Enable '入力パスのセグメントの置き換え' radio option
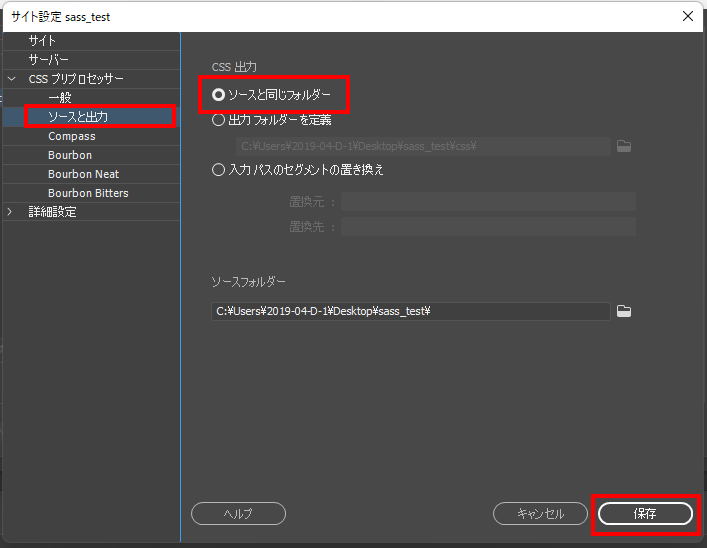The width and height of the screenshot is (707, 548). click(x=219, y=170)
